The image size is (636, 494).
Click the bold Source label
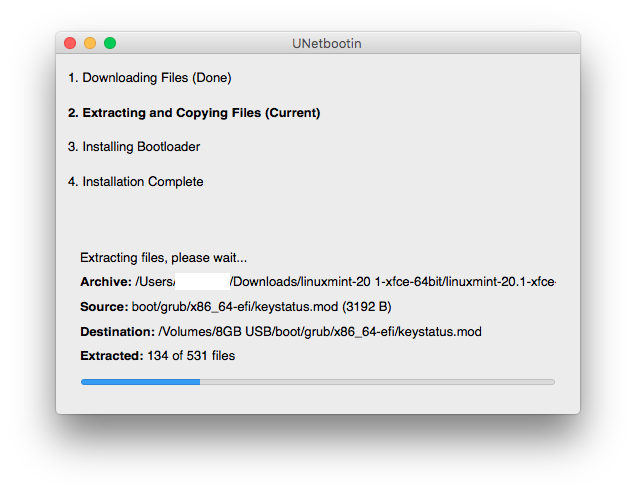(103, 307)
